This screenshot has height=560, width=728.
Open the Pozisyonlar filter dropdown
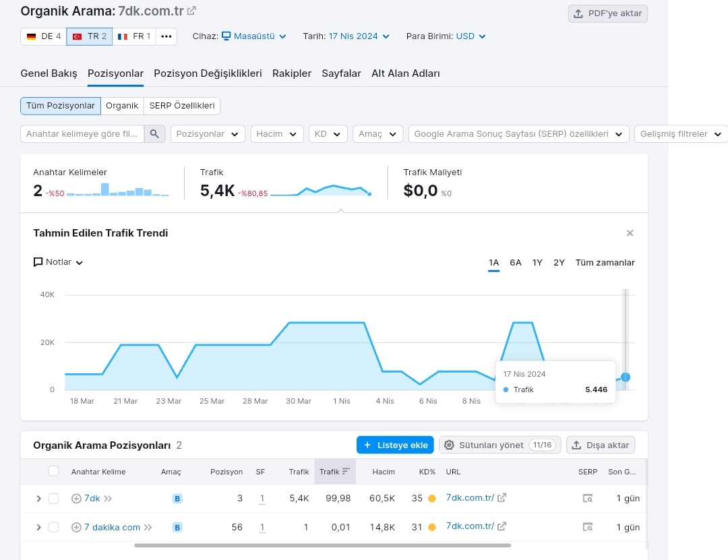[x=208, y=133]
